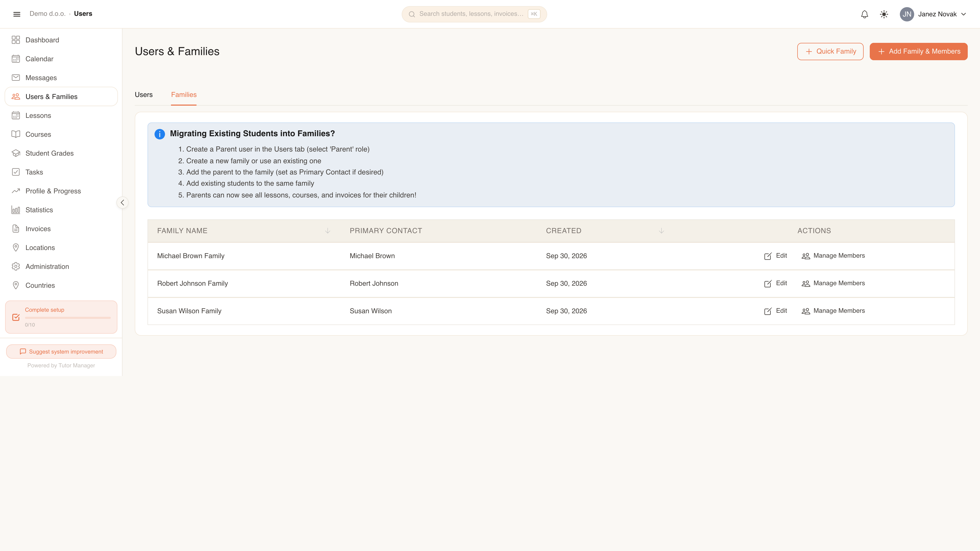This screenshot has height=551, width=980.
Task: Sort the table by Family Name arrow
Action: (327, 231)
